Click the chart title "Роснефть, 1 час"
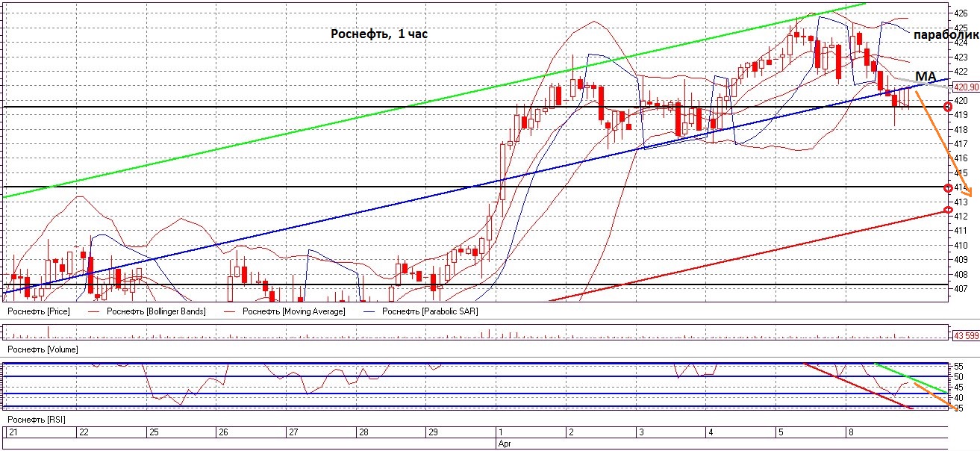 (379, 34)
